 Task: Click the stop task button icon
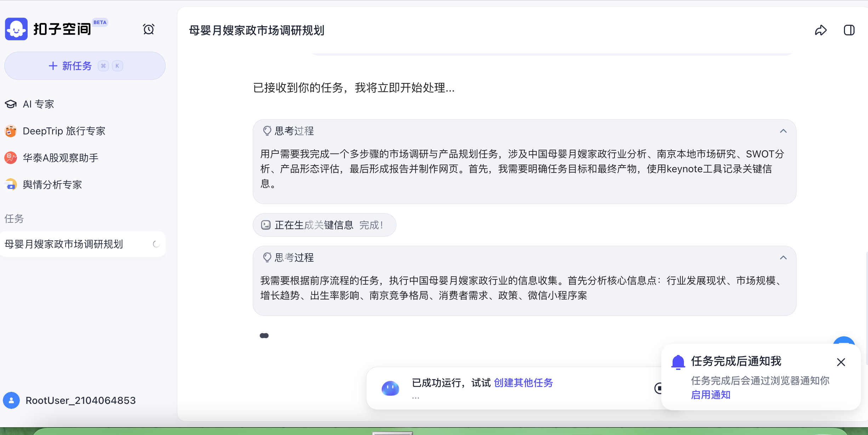pyautogui.click(x=658, y=388)
